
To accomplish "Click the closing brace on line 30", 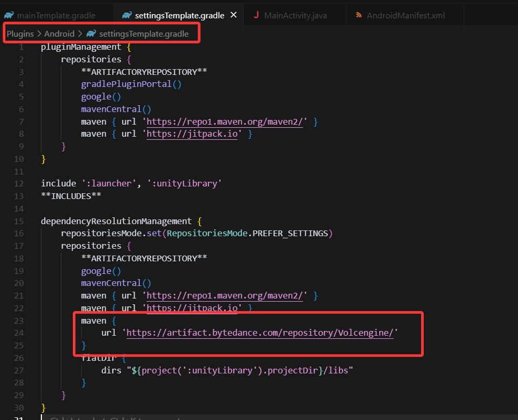I will 43,408.
